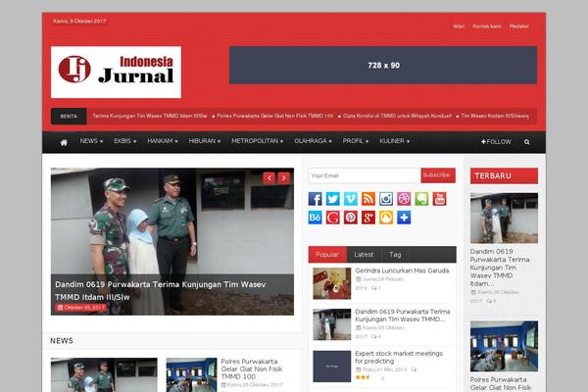Click ticker item Polres Purwakarta Gelar Giat
588x392 pixels.
point(274,116)
